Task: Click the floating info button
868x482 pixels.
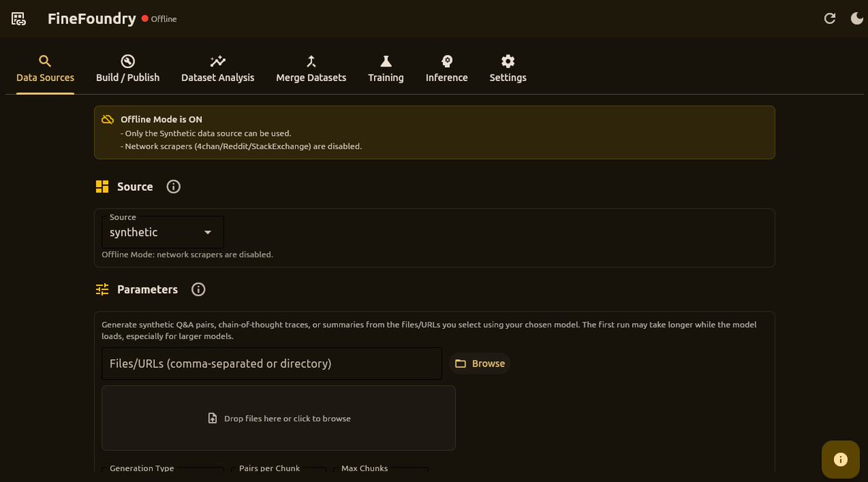Action: pyautogui.click(x=841, y=460)
